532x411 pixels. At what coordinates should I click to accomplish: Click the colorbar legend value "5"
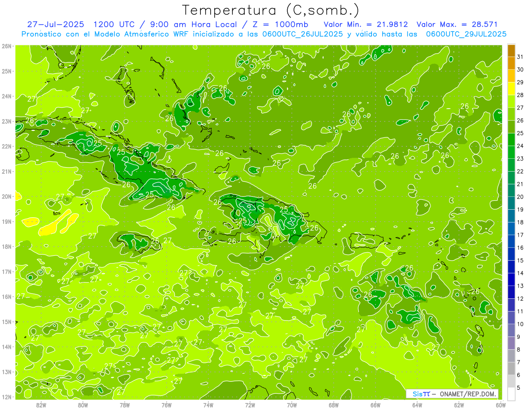[x=519, y=388]
